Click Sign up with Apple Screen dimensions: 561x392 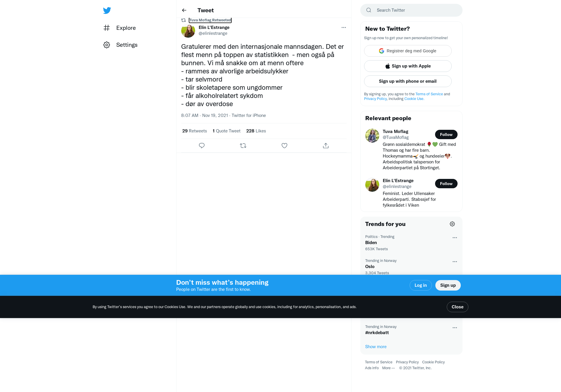coord(408,66)
